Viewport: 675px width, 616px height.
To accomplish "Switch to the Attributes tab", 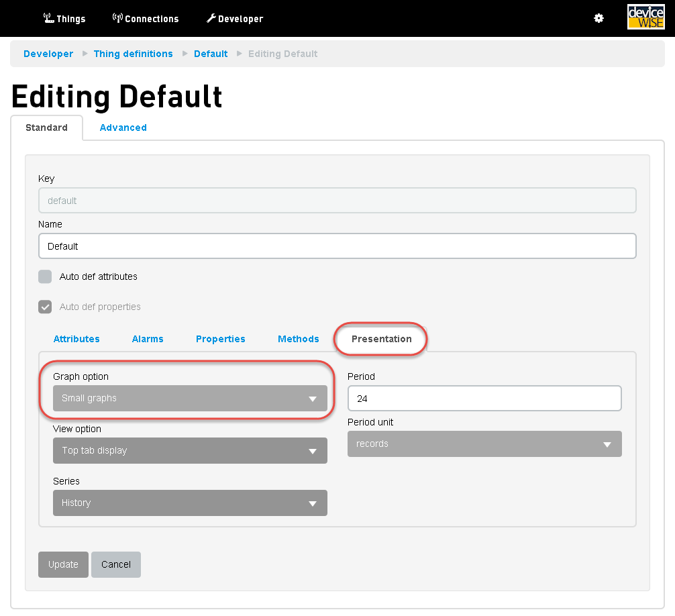I will pos(76,339).
